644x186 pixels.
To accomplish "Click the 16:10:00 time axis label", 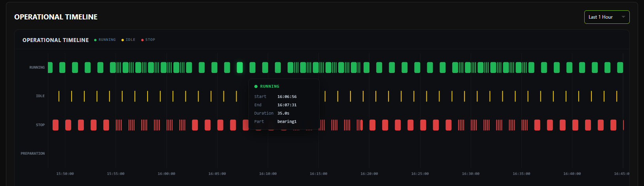I will pyautogui.click(x=268, y=174).
